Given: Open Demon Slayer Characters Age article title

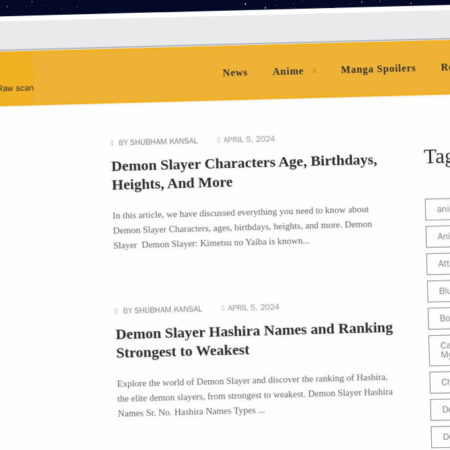Looking at the screenshot, I should [244, 173].
